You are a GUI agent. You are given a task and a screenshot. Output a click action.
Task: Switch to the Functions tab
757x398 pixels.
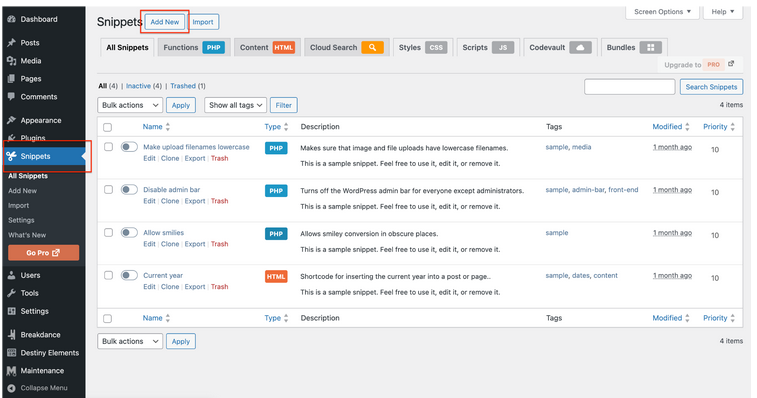click(x=194, y=47)
